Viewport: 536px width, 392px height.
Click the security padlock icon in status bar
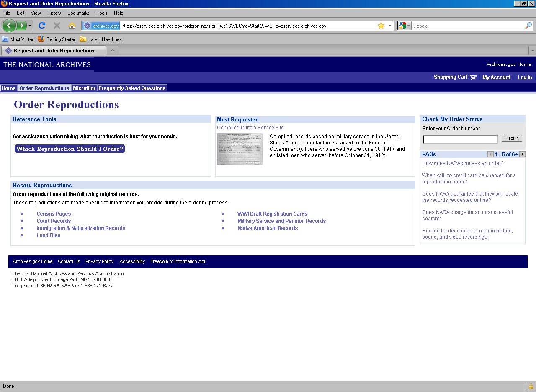click(x=531, y=386)
